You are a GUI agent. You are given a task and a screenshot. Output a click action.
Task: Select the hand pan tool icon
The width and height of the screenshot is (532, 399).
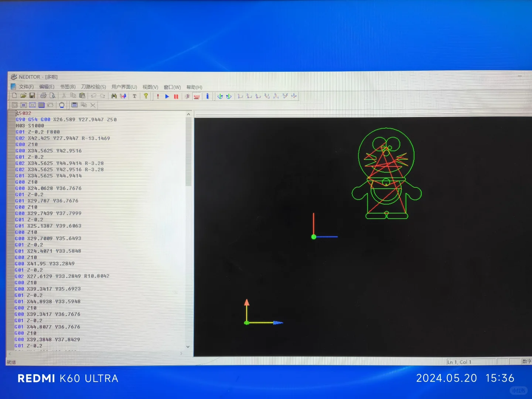tap(62, 105)
